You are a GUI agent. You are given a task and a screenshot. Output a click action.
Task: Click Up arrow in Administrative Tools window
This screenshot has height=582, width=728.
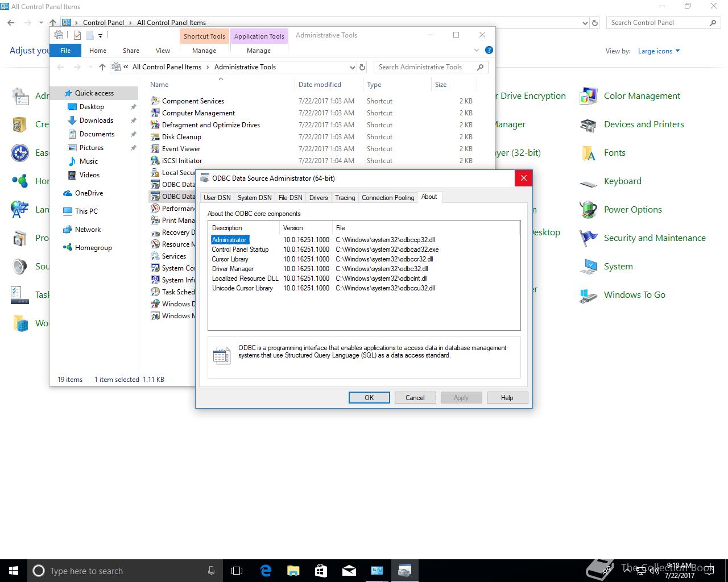tap(102, 67)
